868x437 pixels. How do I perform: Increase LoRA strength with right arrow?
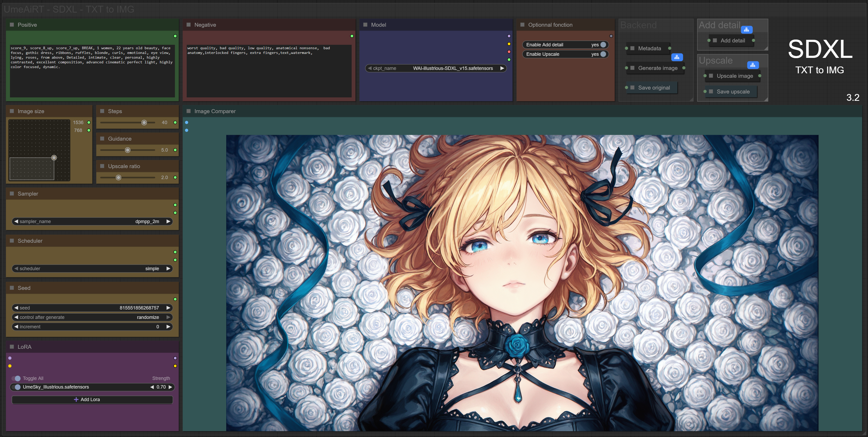[x=170, y=387]
